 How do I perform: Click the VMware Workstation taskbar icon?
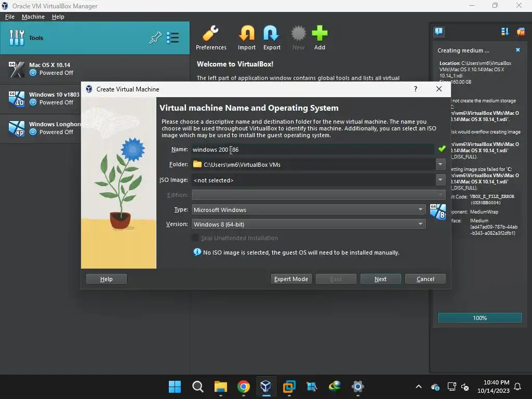click(x=289, y=387)
